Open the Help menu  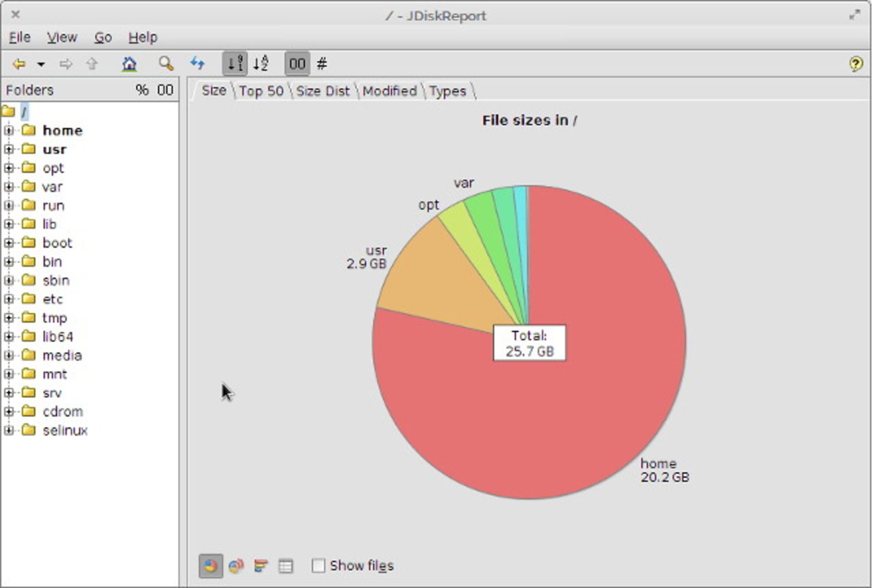pos(143,37)
